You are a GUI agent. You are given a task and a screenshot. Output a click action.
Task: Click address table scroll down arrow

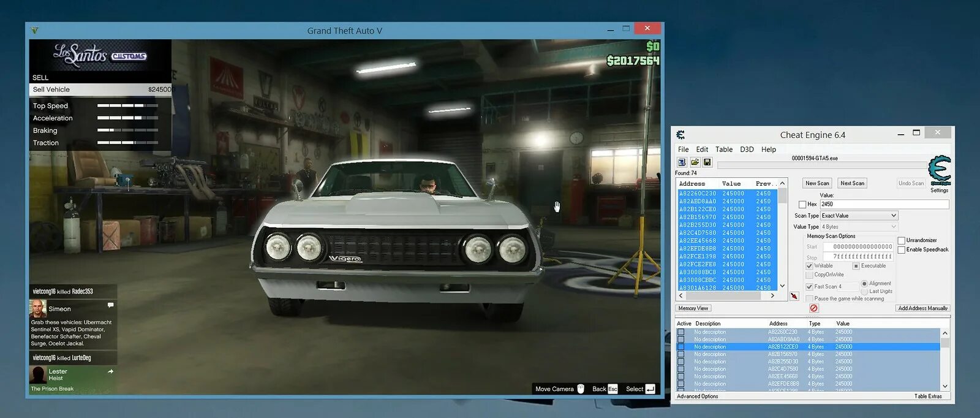[x=945, y=386]
